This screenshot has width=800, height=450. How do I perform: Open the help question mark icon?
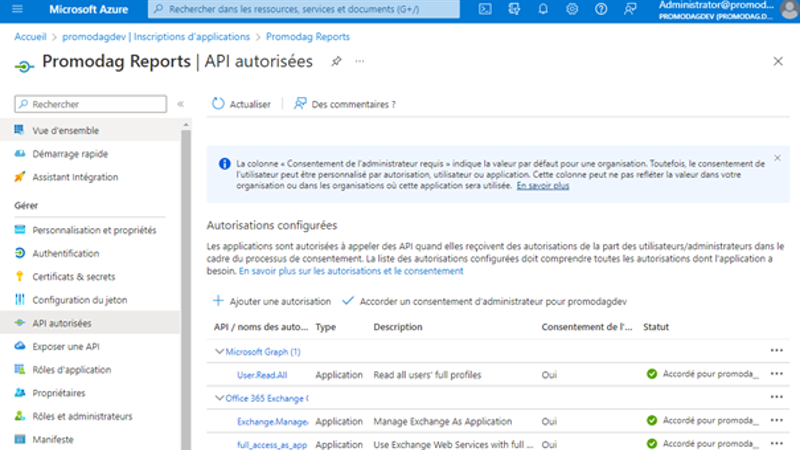click(x=601, y=10)
